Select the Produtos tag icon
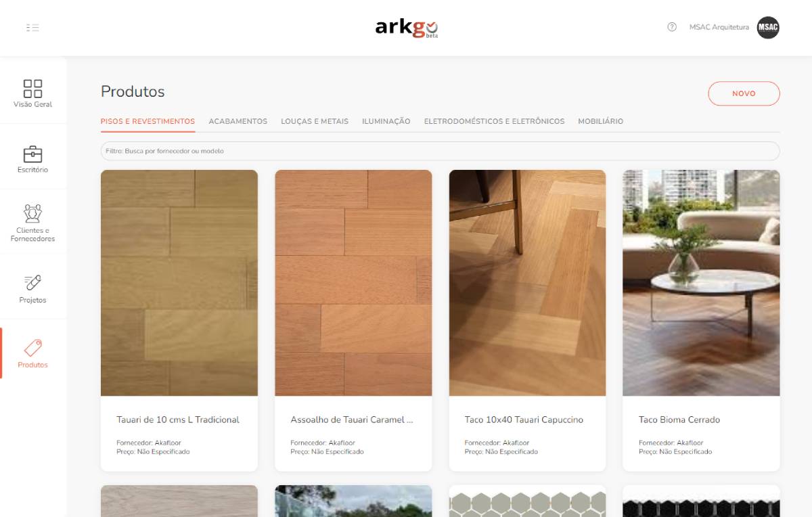 pyautogui.click(x=32, y=348)
